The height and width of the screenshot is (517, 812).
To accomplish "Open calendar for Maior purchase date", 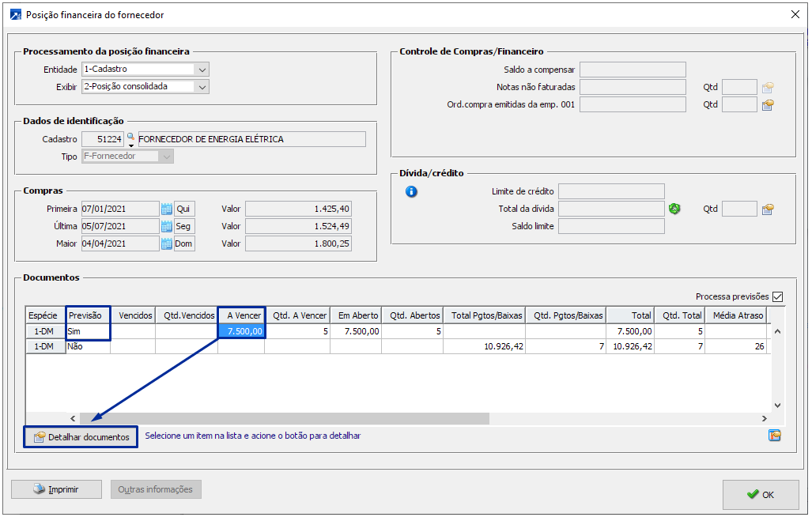I will [x=166, y=243].
